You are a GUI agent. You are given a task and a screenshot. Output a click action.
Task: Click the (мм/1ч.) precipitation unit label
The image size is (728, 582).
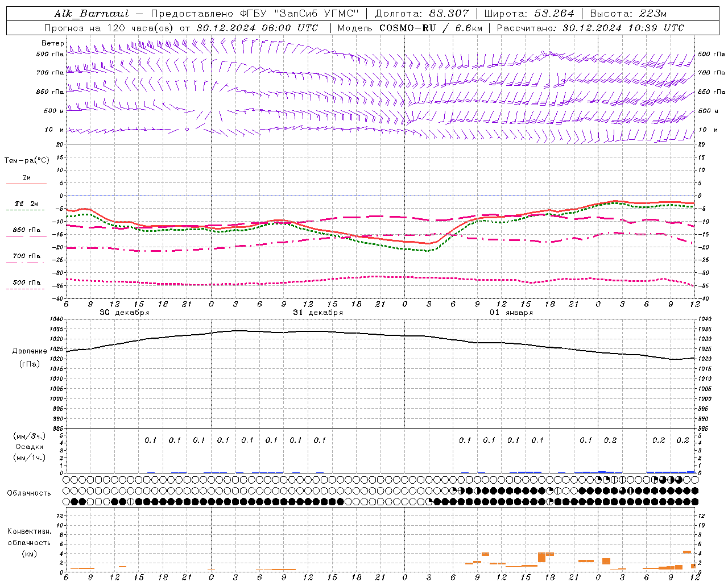(x=30, y=458)
